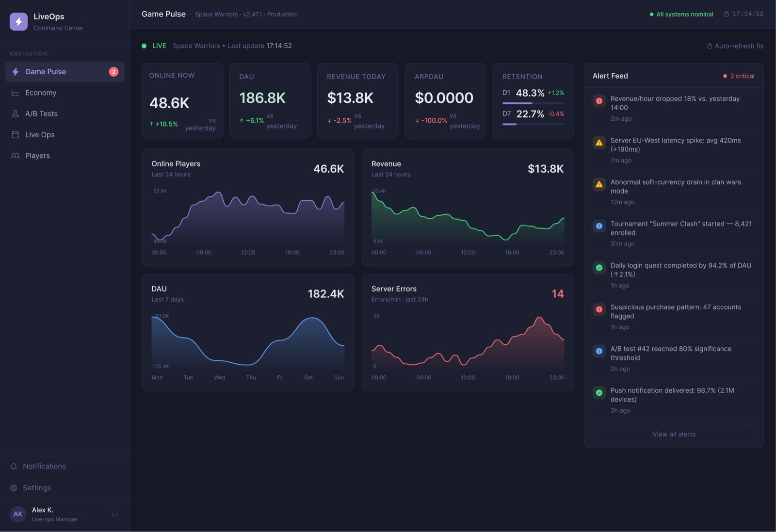Click warning icon on EU-West latency alert
Image resolution: width=776 pixels, height=532 pixels.
(599, 143)
